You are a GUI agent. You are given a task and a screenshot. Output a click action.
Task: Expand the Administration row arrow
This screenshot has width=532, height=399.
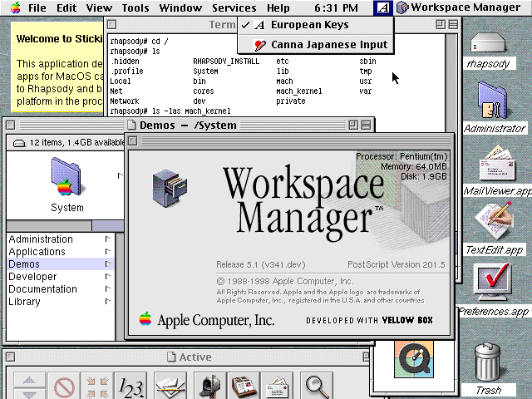108,239
